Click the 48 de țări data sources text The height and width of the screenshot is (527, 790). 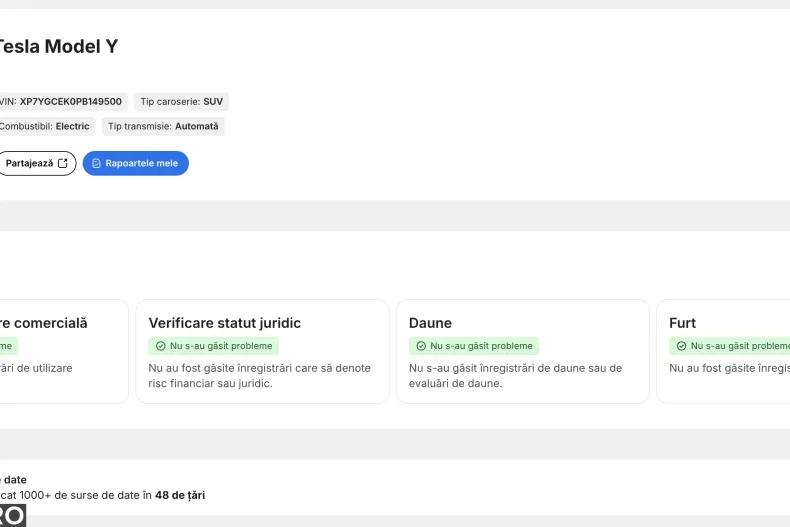[180, 495]
